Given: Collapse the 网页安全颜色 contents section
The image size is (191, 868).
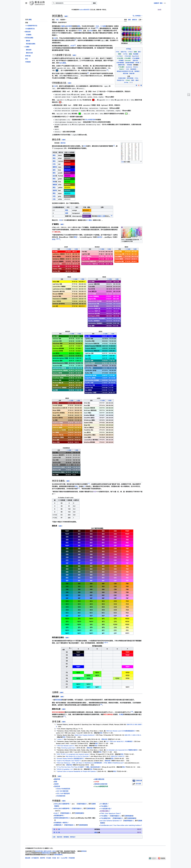Looking at the screenshot, I should click(25, 38).
